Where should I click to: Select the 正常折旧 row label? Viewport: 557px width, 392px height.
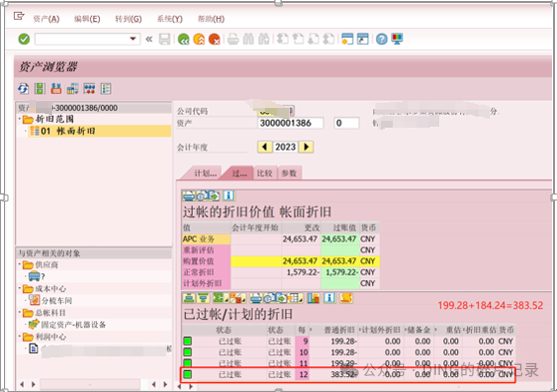tap(206, 272)
